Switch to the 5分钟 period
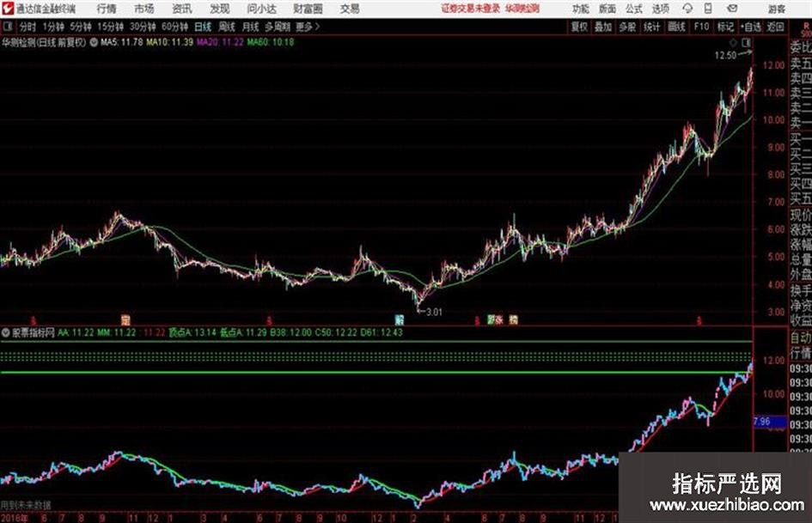 pyautogui.click(x=81, y=27)
